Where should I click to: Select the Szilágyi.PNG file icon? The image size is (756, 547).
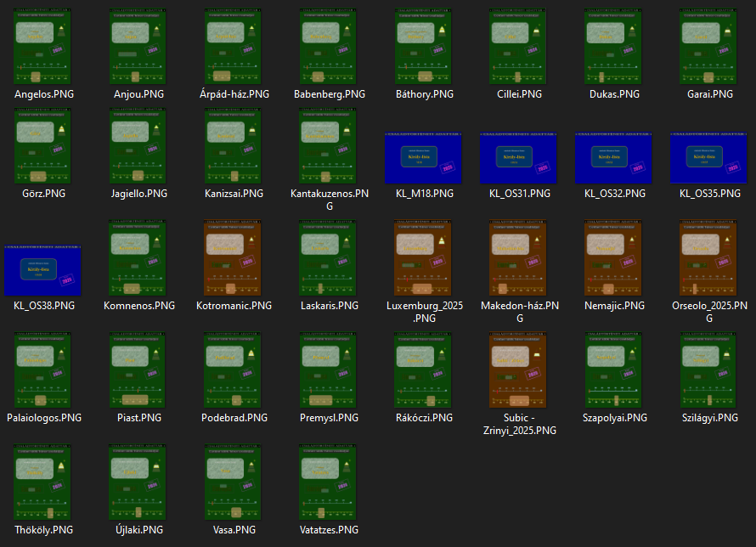pyautogui.click(x=709, y=369)
